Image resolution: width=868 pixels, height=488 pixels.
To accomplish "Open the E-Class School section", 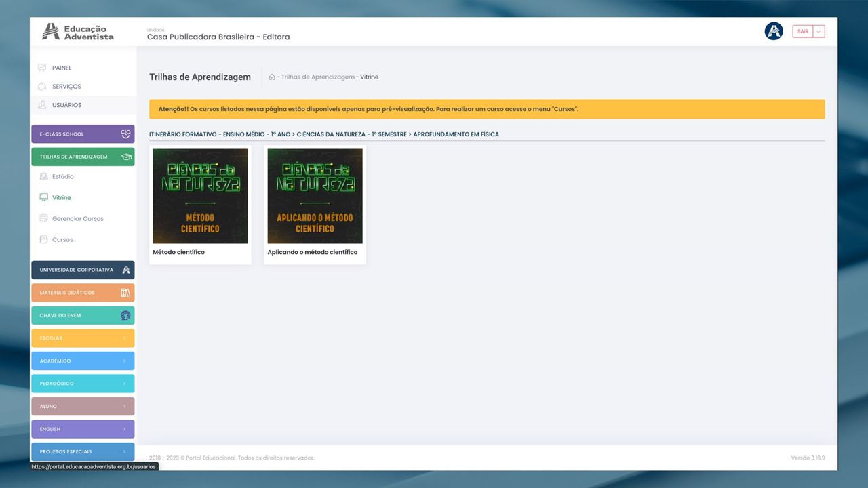I will [x=83, y=134].
